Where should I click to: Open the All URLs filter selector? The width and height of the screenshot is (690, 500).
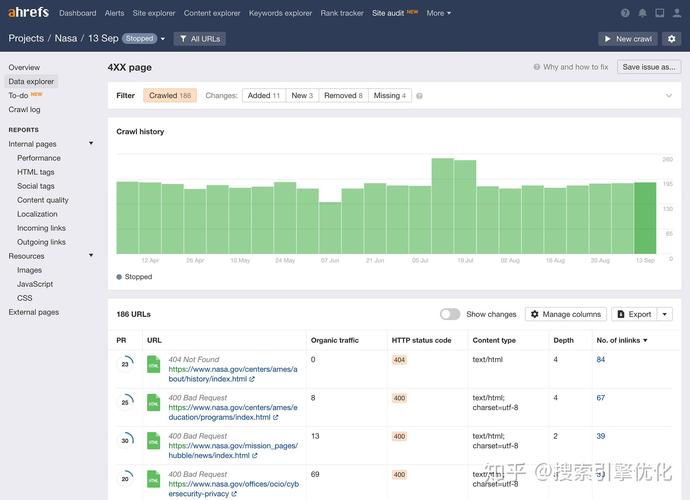pos(200,39)
